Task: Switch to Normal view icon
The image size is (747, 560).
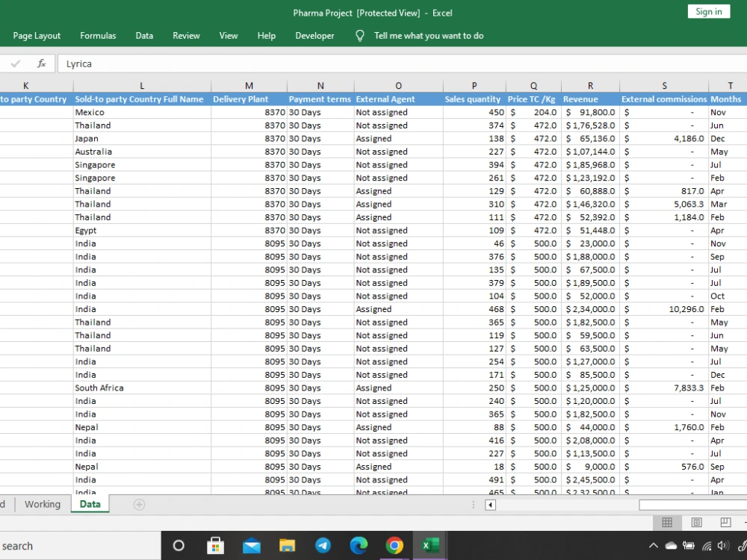Action: point(667,523)
